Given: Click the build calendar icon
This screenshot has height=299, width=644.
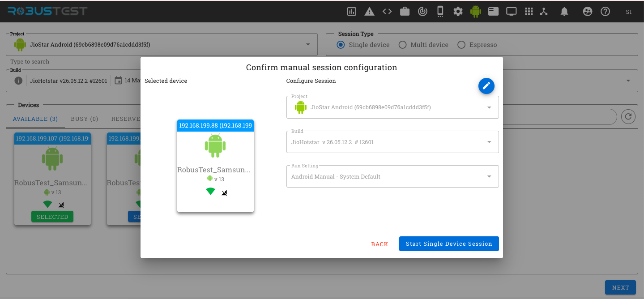Looking at the screenshot, I should tap(119, 81).
